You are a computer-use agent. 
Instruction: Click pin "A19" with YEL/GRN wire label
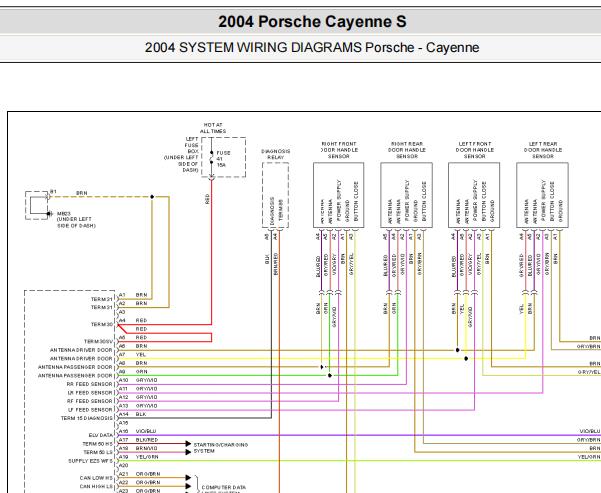(123, 457)
